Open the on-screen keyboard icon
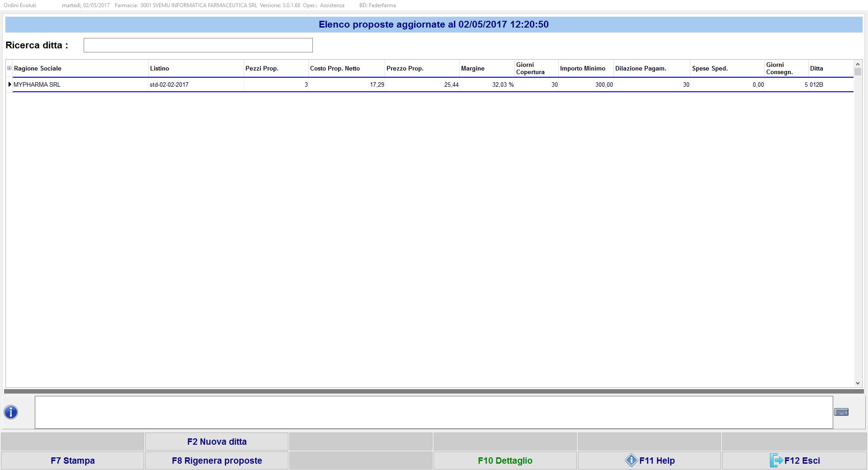 point(841,412)
